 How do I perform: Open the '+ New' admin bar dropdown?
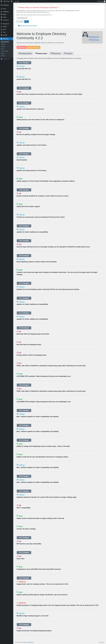pos(17,1)
